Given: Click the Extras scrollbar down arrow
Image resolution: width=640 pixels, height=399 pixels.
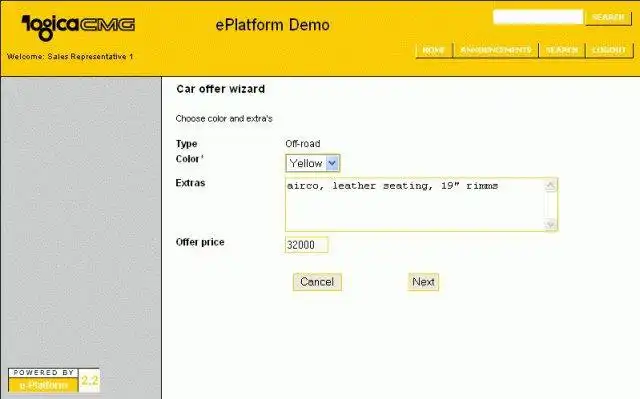Looking at the screenshot, I should [551, 224].
